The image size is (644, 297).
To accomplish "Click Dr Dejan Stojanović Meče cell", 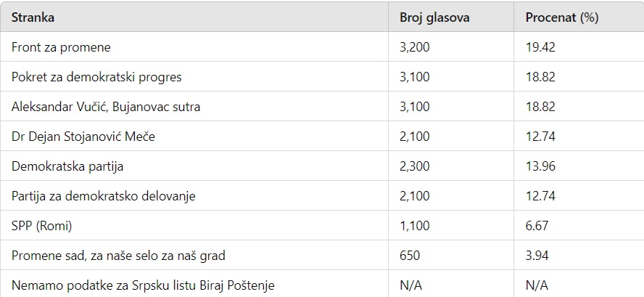I will (83, 137).
